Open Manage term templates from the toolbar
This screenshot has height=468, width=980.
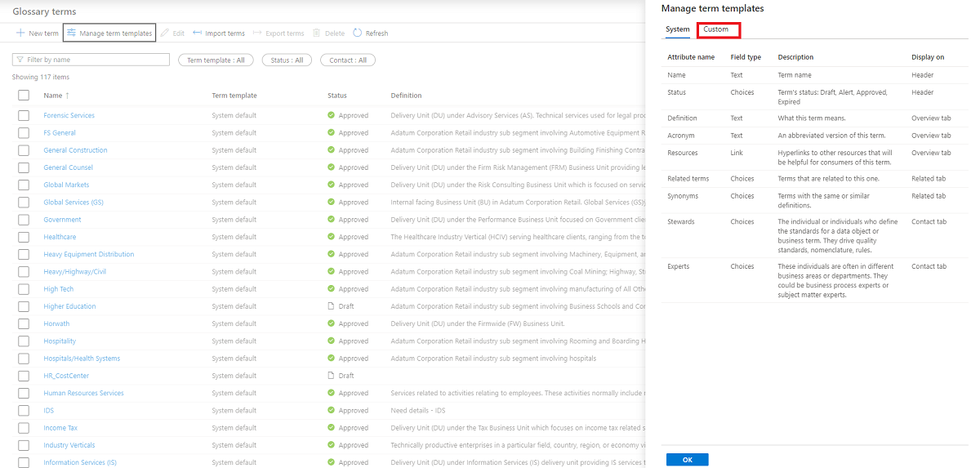pos(109,33)
